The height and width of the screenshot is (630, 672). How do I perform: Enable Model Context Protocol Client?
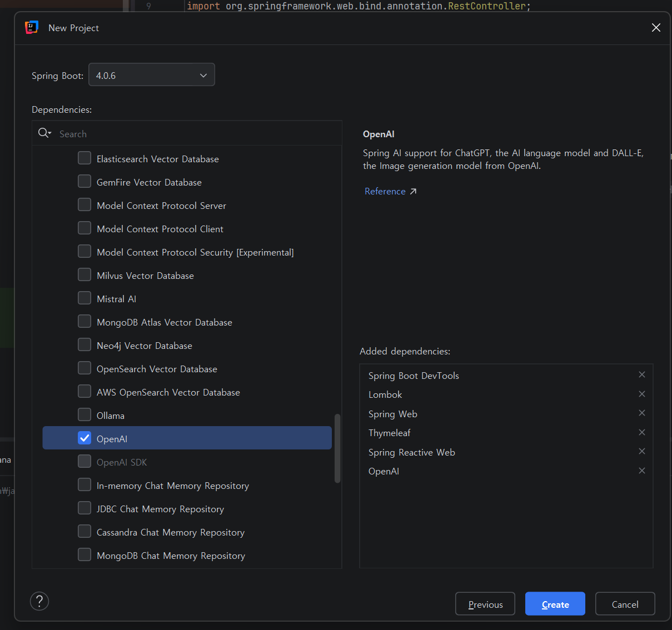point(84,228)
